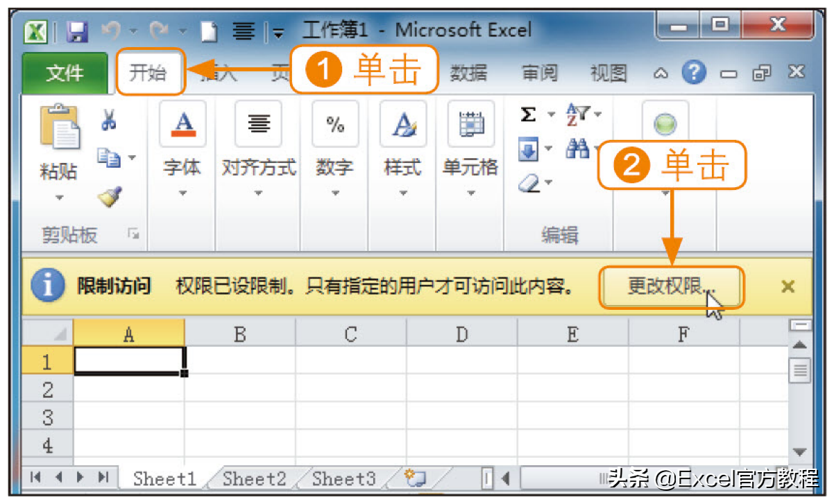
Task: Click the horizontal scrollbar left arrow
Action: 505,478
